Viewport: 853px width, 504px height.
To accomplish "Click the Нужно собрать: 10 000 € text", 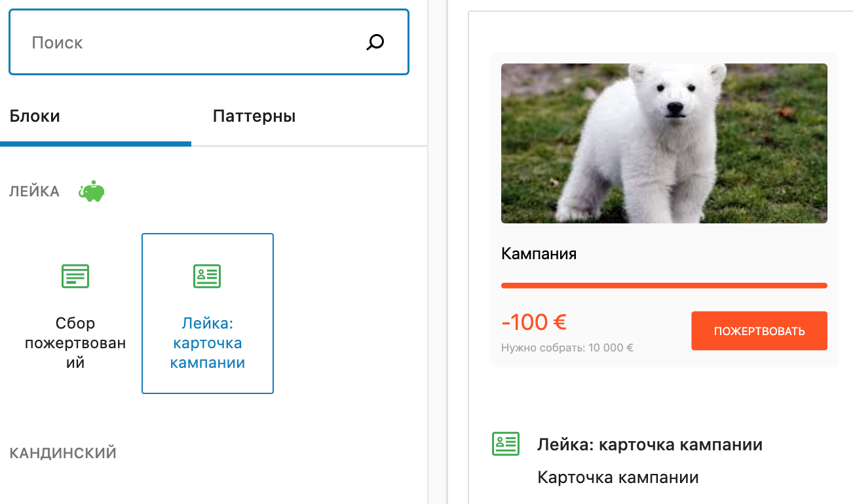I will (x=567, y=348).
